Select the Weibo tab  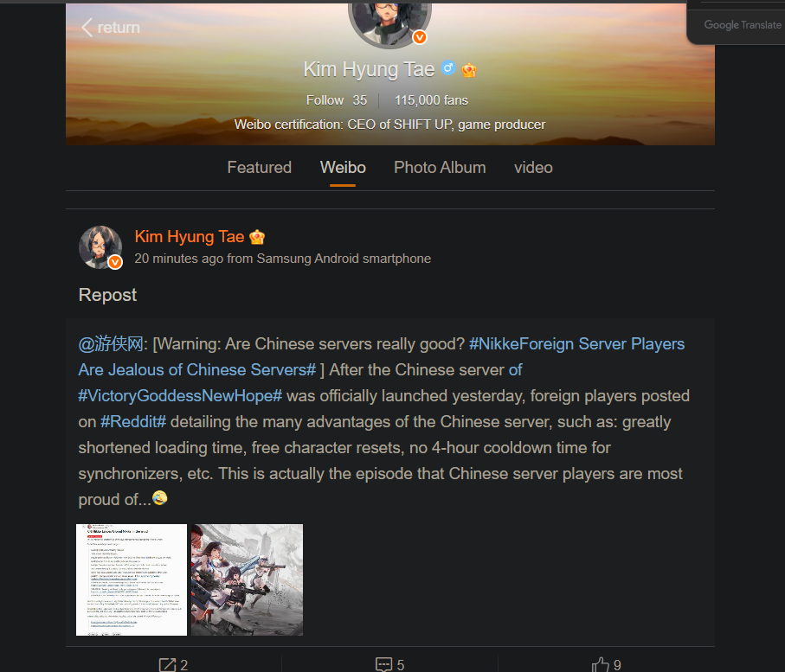click(x=343, y=167)
